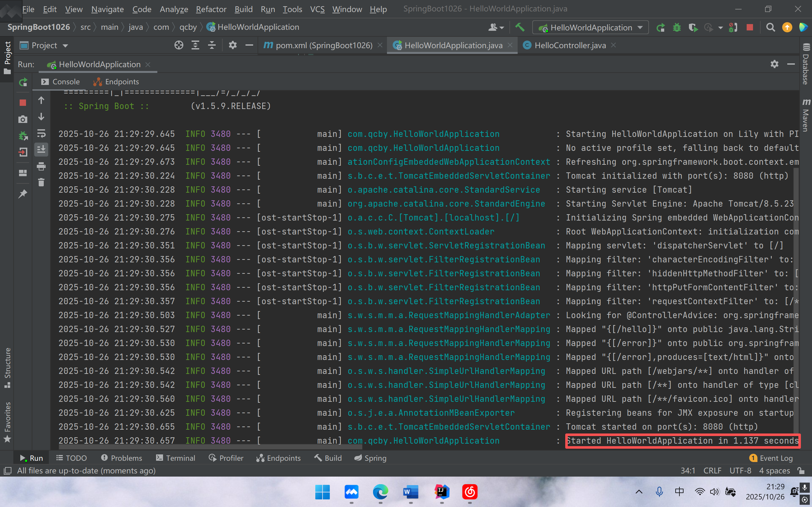Rerun HelloWorldApplication in the Run panel
Image resolution: width=812 pixels, height=507 pixels.
coord(23,82)
